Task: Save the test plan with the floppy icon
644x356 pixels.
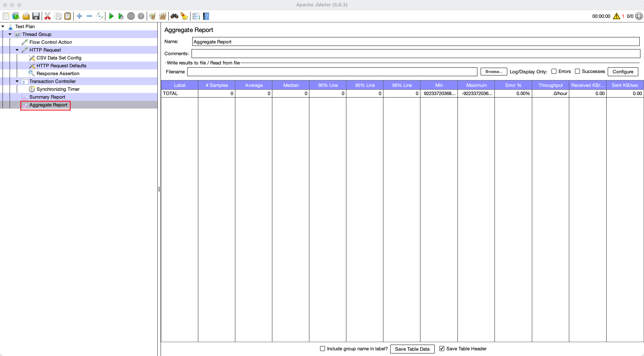Action: pyautogui.click(x=36, y=16)
